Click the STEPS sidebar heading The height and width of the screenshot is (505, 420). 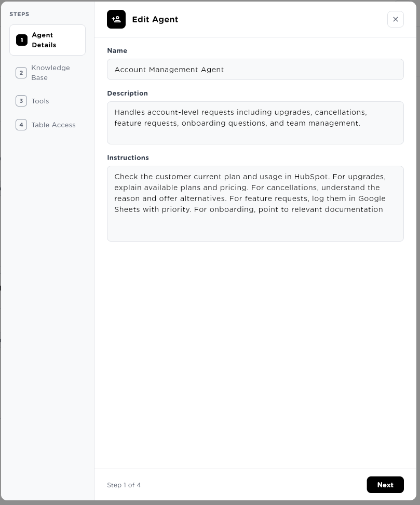coord(19,14)
